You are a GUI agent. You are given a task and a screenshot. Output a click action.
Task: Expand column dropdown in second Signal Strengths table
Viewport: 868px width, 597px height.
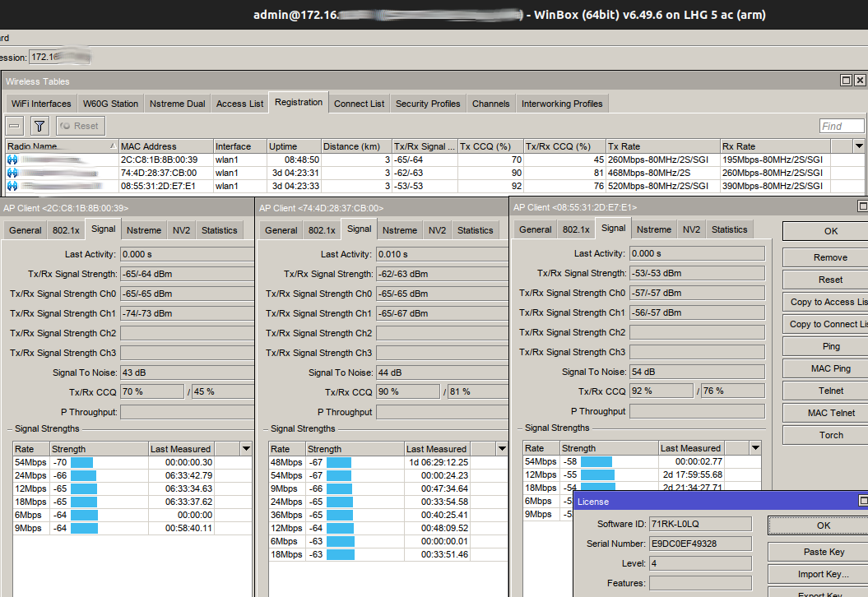tap(501, 449)
